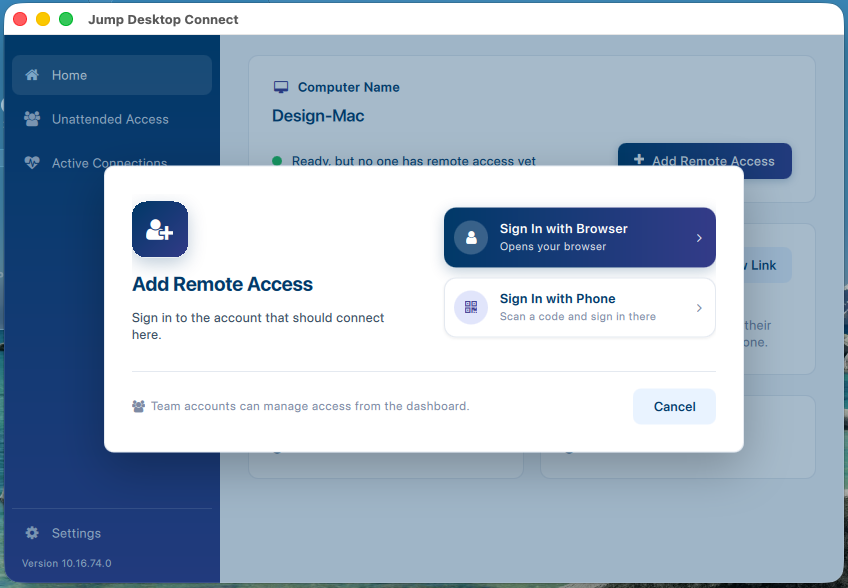Open Active Connections in the sidebar

pos(112,163)
